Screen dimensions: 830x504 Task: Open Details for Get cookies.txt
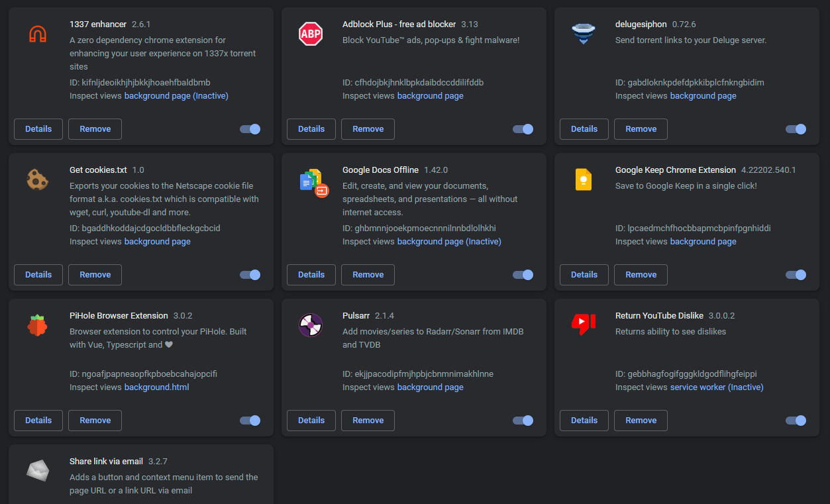38,275
